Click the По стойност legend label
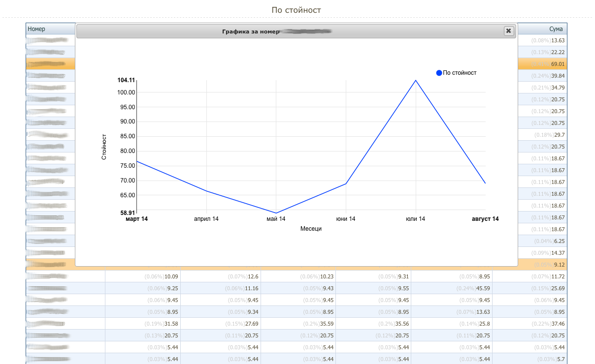Viewport: 595px width, 364px height. pyautogui.click(x=460, y=73)
